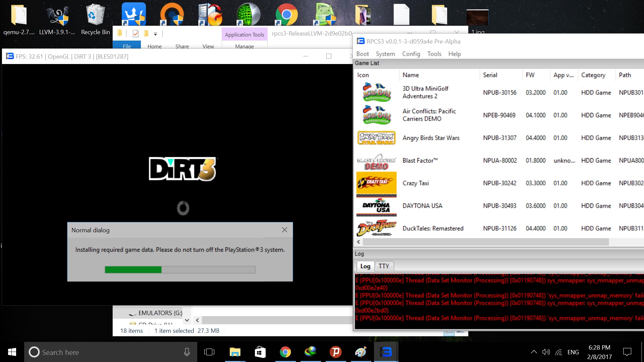
Task: Select the DuckTales Remastered game icon
Action: tap(376, 229)
